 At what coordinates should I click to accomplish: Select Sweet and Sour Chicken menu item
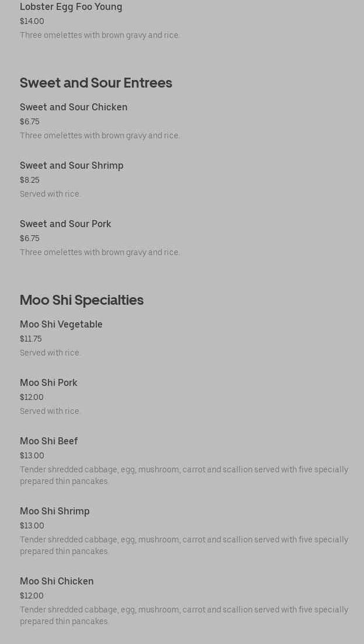click(73, 107)
